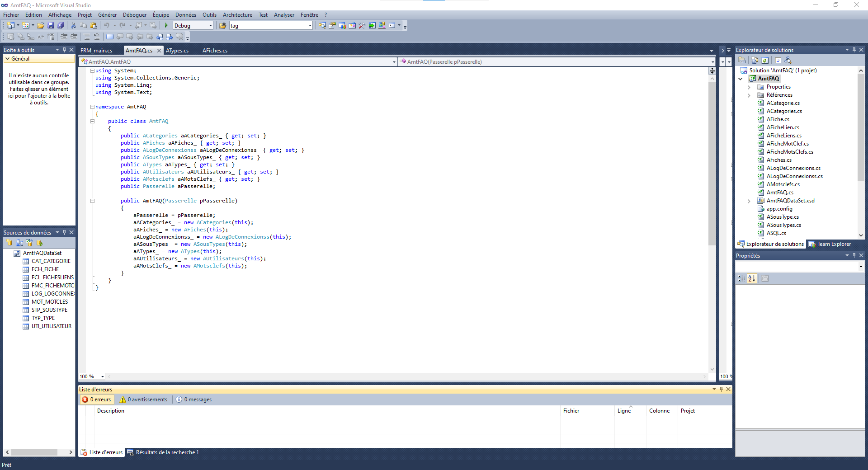This screenshot has height=470, width=868.
Task: Pin the Boîte à outils panel
Action: 65,50
